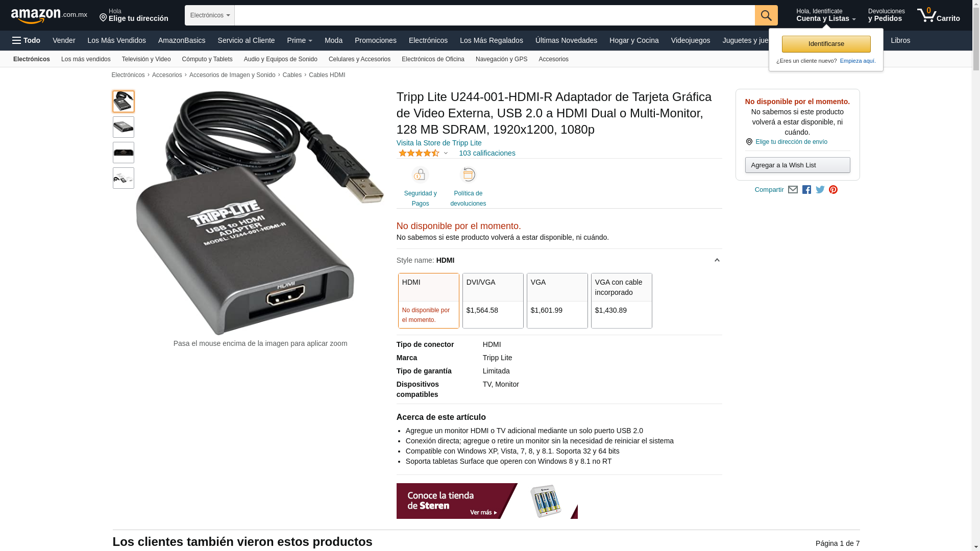Screen dimensions: 980x551
Task: Click the Identificarse sign-in button
Action: pyautogui.click(x=826, y=44)
